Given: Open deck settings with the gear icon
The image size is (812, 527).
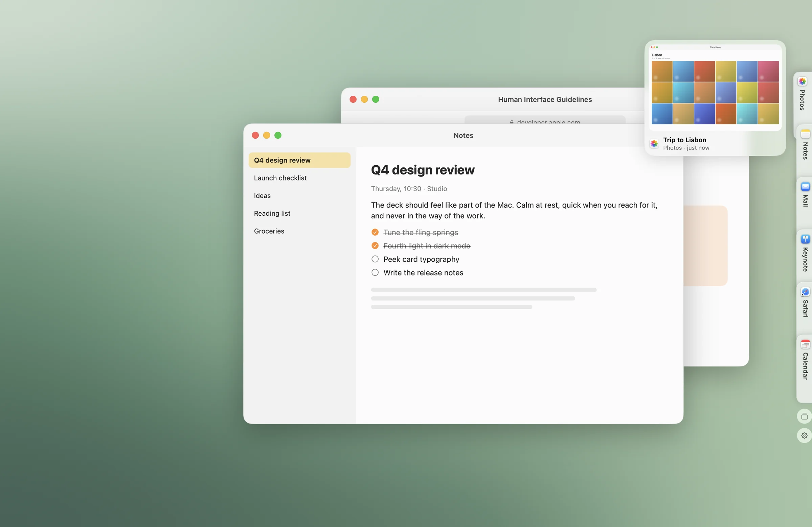Looking at the screenshot, I should pos(804,436).
